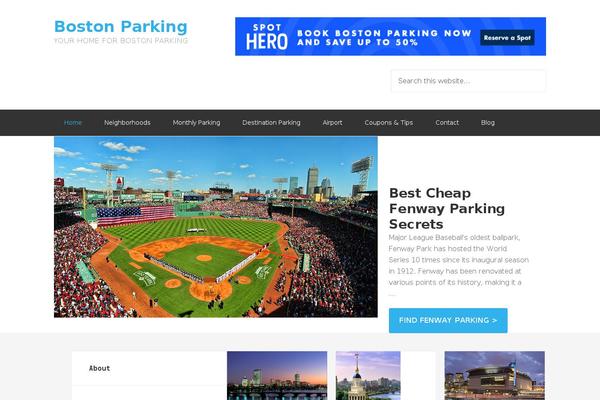Click the arena at night thumbnail

click(x=494, y=376)
